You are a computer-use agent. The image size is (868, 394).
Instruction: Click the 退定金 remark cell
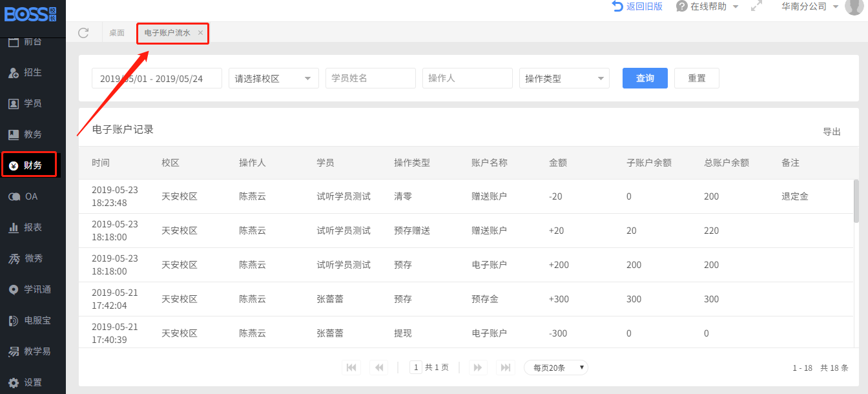[795, 196]
